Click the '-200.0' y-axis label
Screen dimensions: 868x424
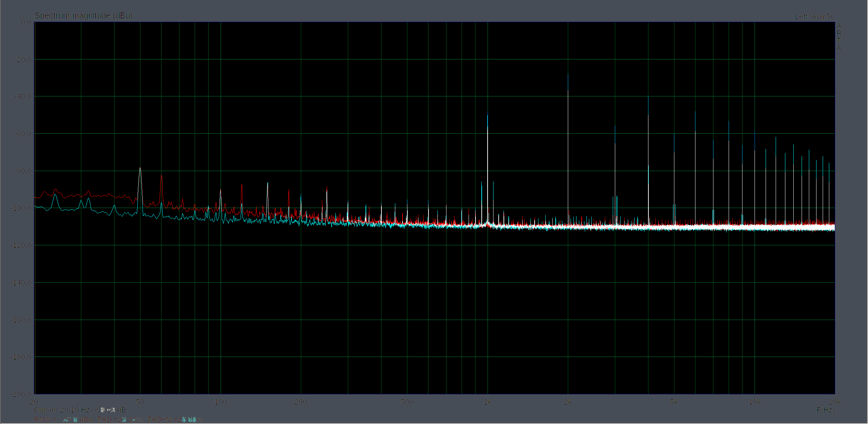click(21, 394)
